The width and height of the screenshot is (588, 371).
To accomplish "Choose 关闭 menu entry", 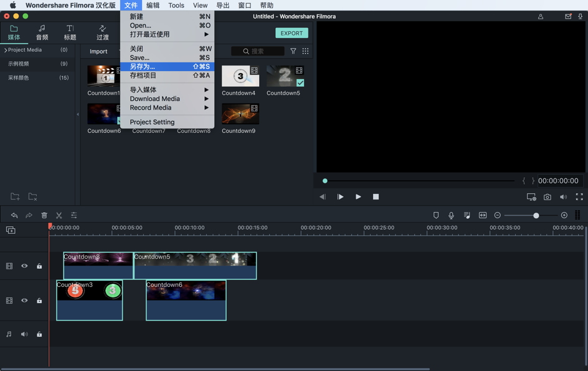I will click(168, 49).
